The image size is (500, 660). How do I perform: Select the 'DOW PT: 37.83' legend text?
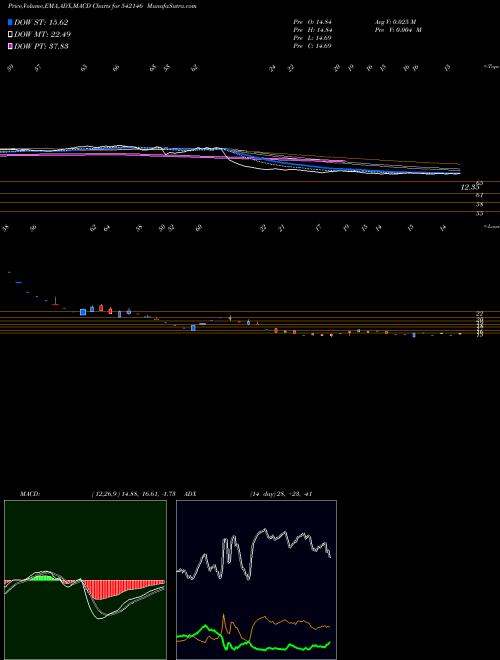tap(41, 46)
